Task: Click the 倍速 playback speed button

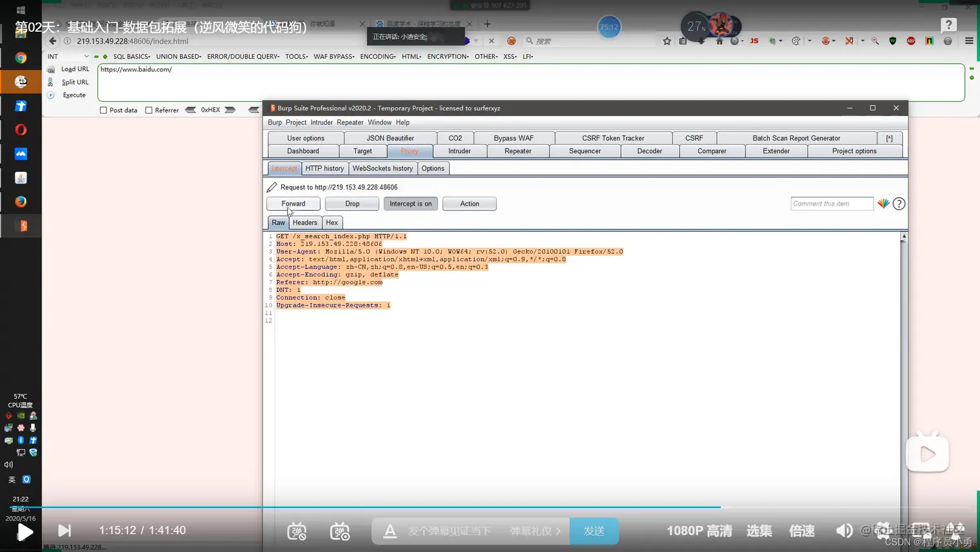Action: pos(801,531)
